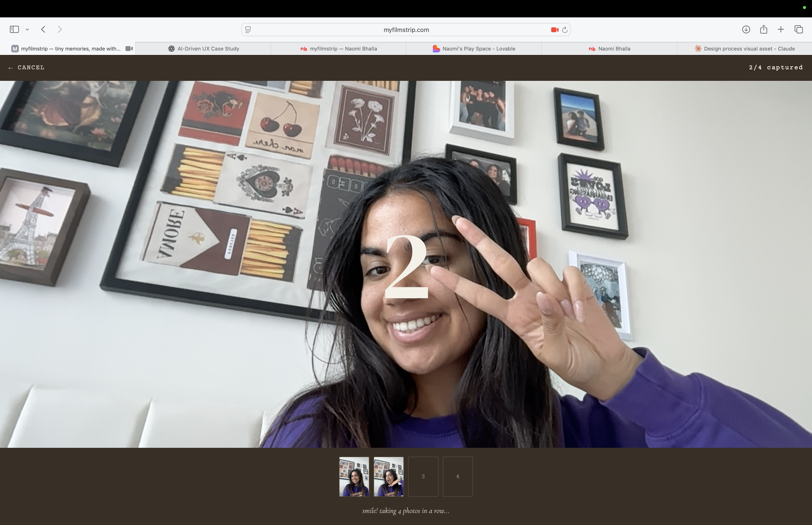Click the Share icon in toolbar

[x=763, y=29]
